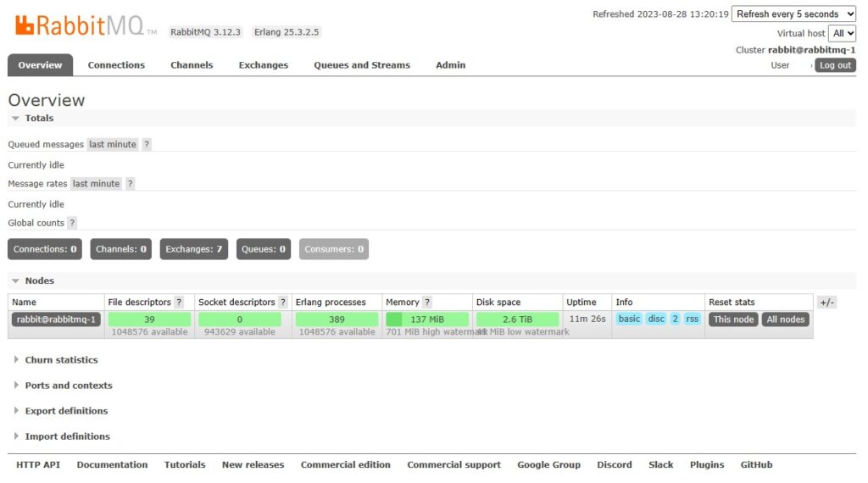Open the Discord link

(x=615, y=464)
